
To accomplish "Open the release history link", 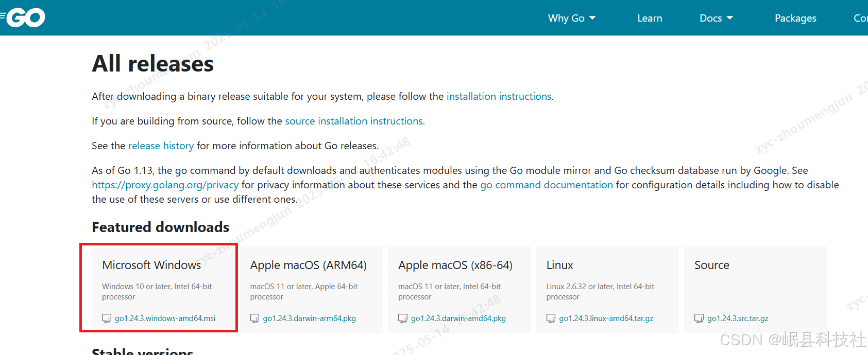I will click(161, 146).
